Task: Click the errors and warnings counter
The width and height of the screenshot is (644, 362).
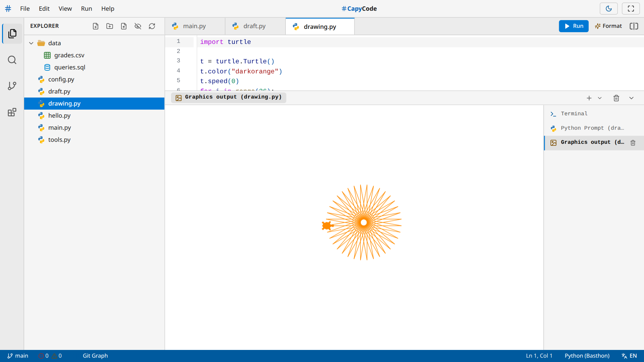Action: pos(50,356)
